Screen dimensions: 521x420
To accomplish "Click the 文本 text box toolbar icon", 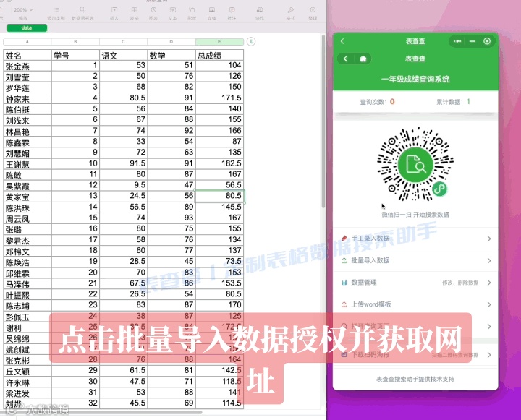I will 173,10.
